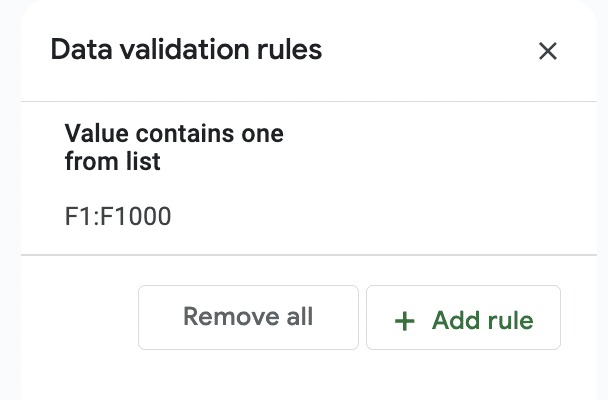Open the dropdown list rule entry

tap(309, 178)
